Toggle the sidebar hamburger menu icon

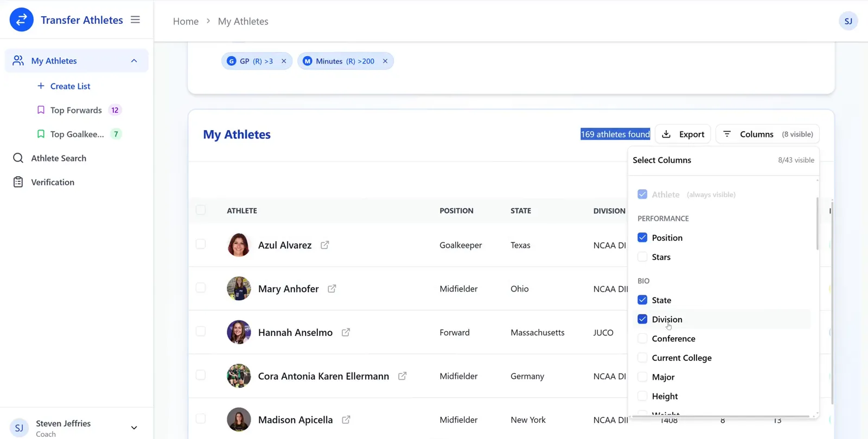click(136, 20)
